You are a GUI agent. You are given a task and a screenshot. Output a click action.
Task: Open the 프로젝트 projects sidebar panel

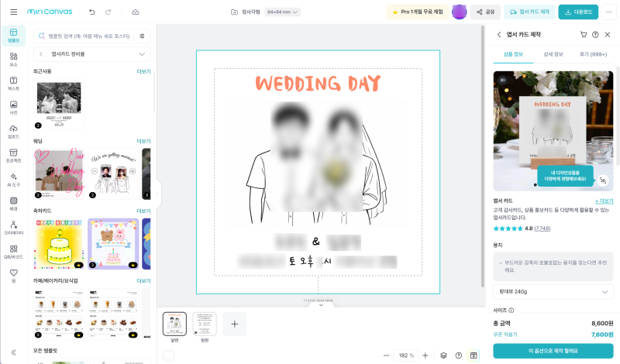pos(13,156)
